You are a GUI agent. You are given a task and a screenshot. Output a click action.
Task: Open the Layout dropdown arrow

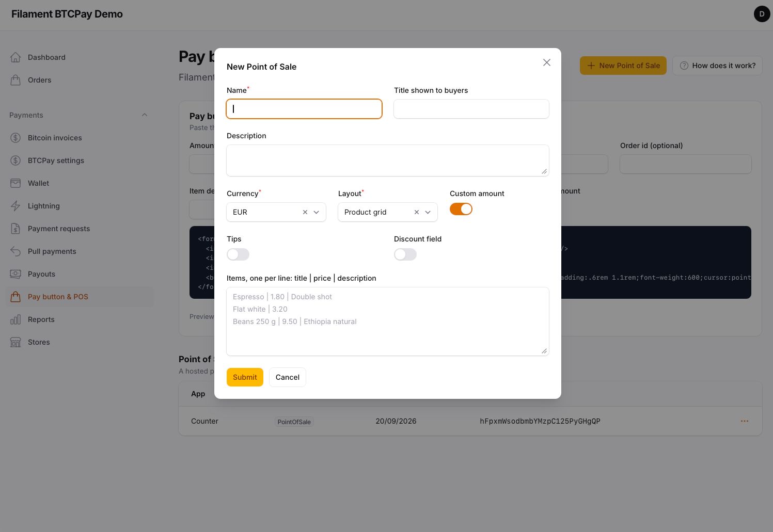428,212
